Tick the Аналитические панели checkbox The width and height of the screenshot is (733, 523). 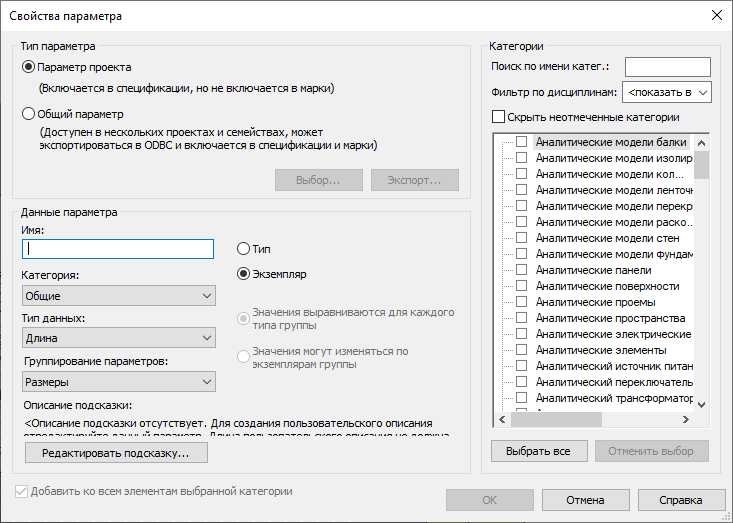click(x=521, y=270)
